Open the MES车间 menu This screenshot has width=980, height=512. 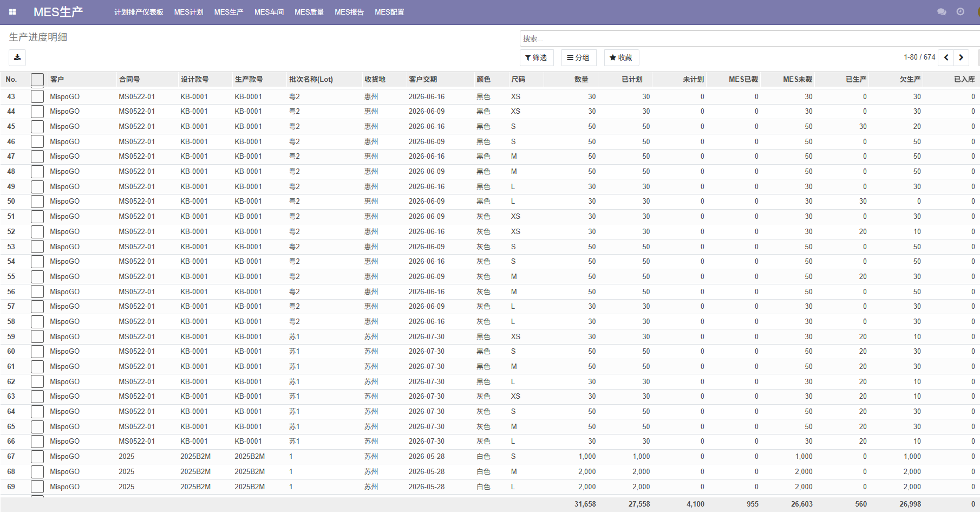pos(269,12)
